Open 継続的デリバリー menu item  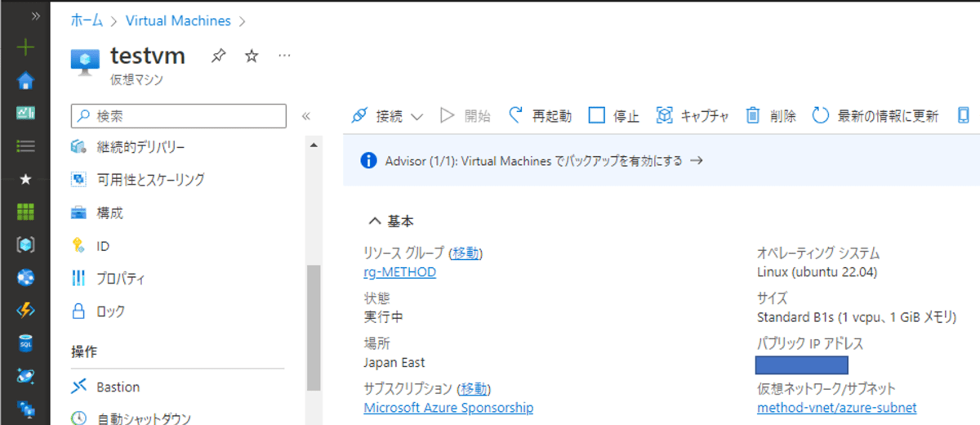(140, 147)
